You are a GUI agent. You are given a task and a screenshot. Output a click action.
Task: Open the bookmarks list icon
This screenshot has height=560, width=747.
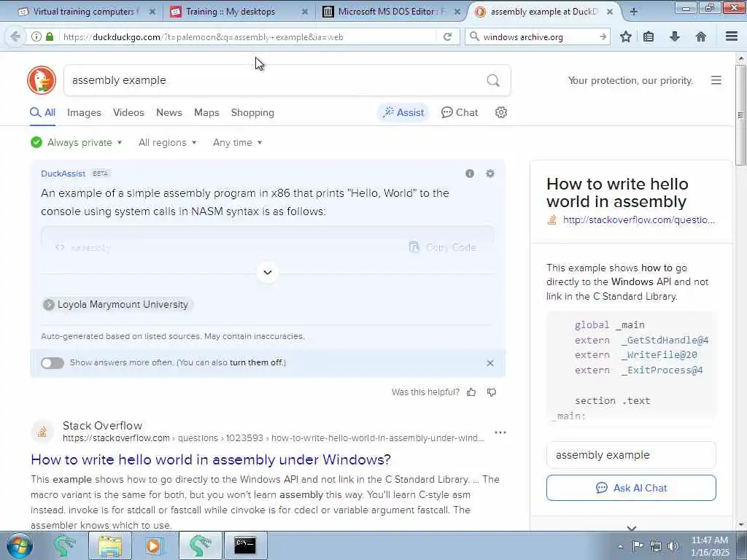pos(649,36)
